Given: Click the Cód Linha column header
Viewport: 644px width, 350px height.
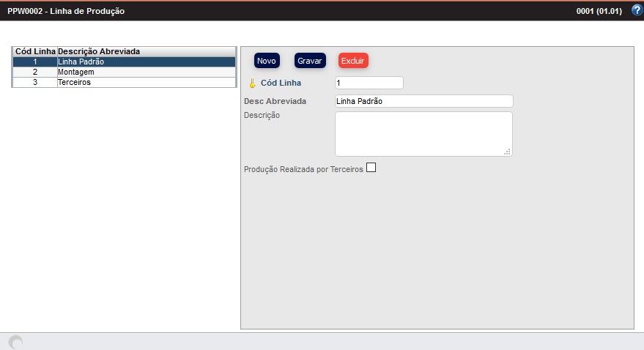Looking at the screenshot, I should (34, 51).
